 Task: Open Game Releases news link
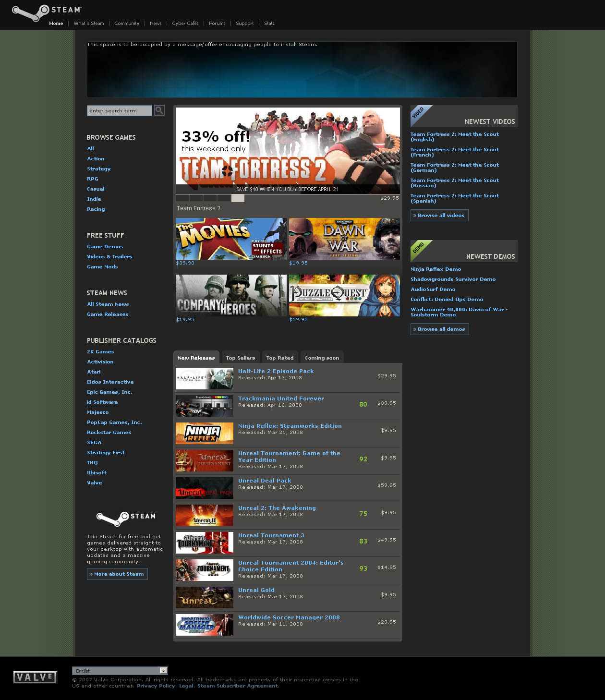[x=108, y=314]
